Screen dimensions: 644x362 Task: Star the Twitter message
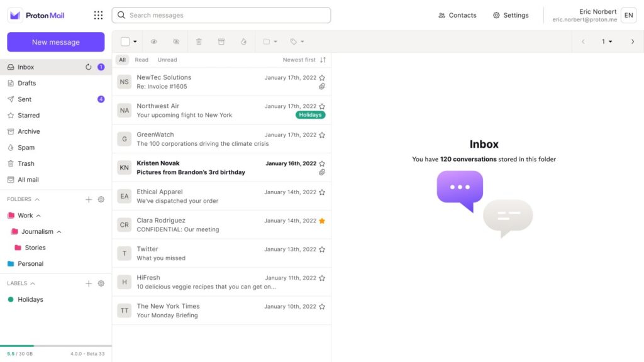point(322,250)
